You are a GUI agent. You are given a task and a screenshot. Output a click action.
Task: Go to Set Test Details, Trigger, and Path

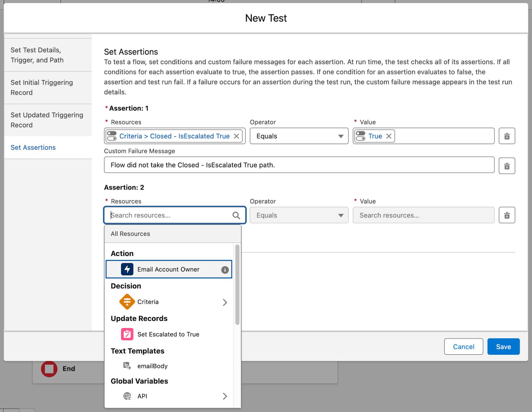48,55
